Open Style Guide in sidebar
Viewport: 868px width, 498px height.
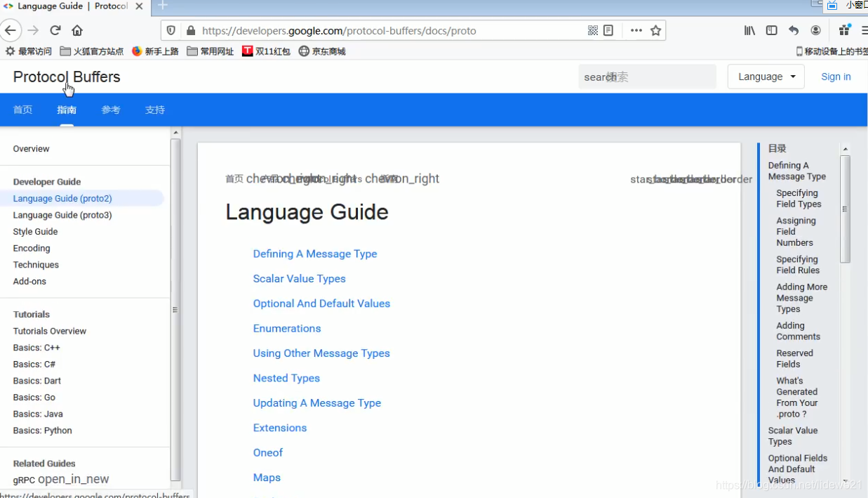35,232
